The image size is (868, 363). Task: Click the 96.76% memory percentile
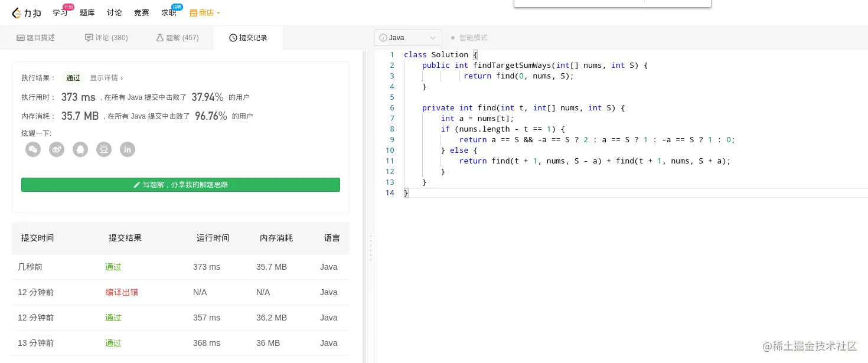(x=211, y=116)
